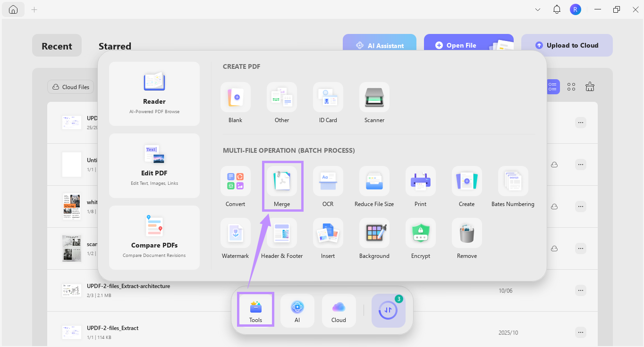
Task: Select the Merge tool
Action: [282, 186]
